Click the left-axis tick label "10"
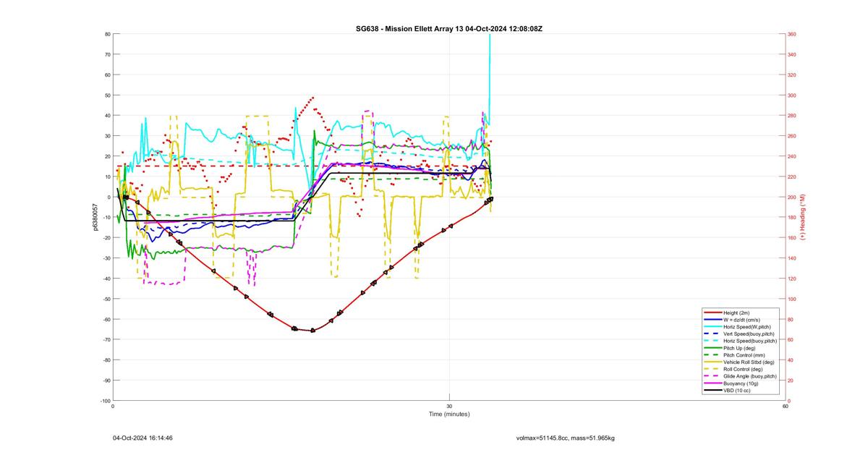868x450 pixels. point(107,177)
